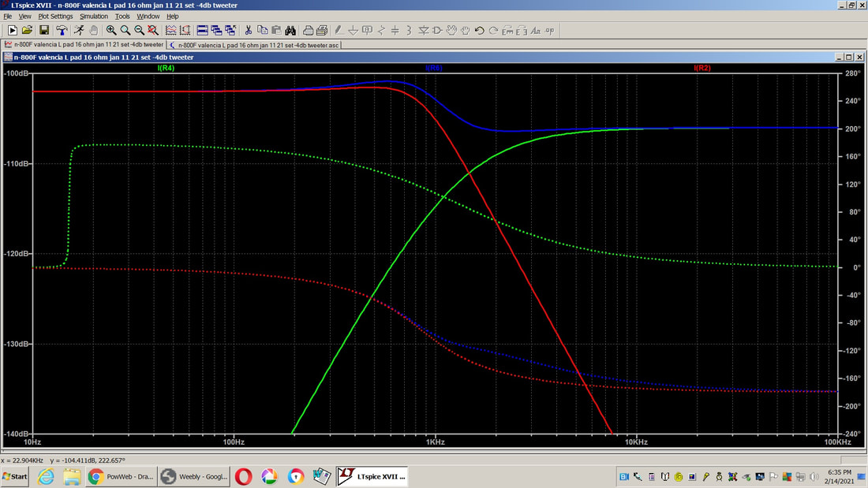Click the Copy toolbar icon
This screenshot has width=868, height=488.
click(263, 31)
